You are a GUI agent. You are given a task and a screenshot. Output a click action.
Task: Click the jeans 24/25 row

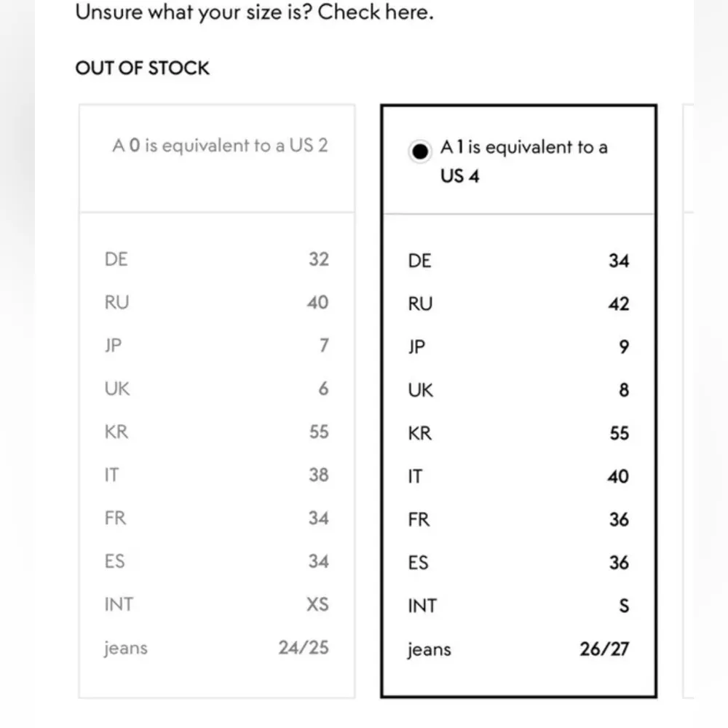pyautogui.click(x=216, y=647)
